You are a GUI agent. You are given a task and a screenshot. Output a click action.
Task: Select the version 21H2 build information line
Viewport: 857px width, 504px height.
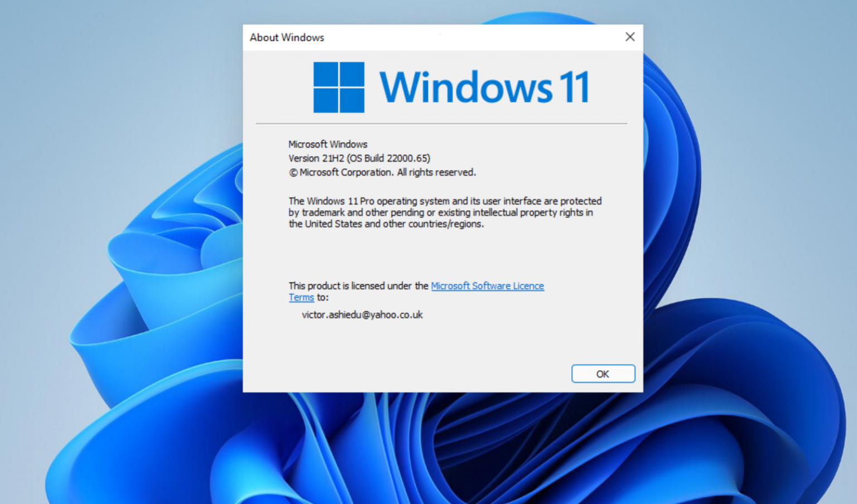click(359, 158)
